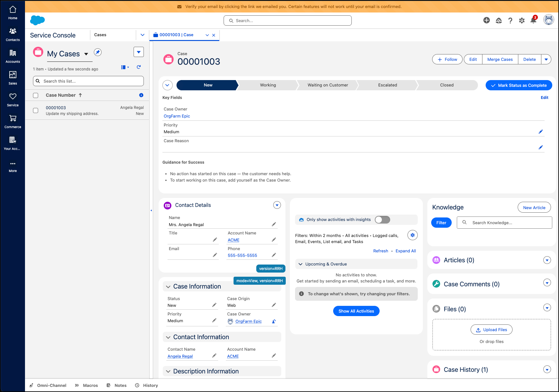Image resolution: width=559 pixels, height=392 pixels.
Task: Open the Setup gear icon
Action: coord(522,20)
